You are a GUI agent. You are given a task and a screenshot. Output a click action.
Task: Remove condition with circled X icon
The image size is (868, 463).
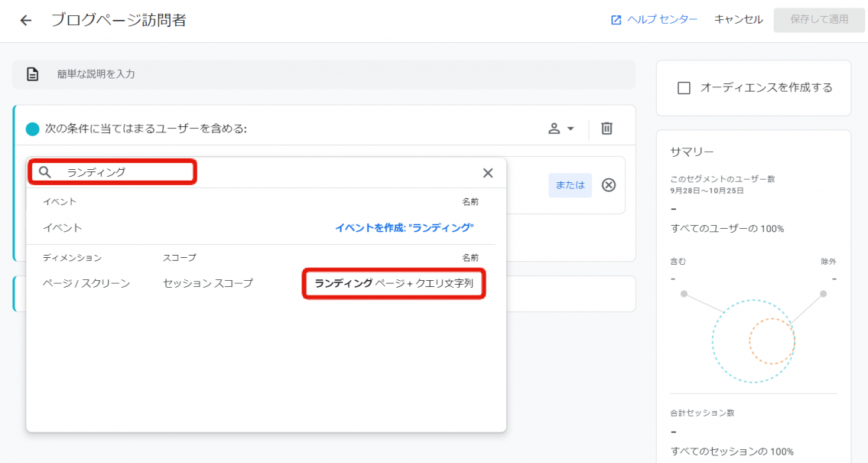pyautogui.click(x=609, y=185)
